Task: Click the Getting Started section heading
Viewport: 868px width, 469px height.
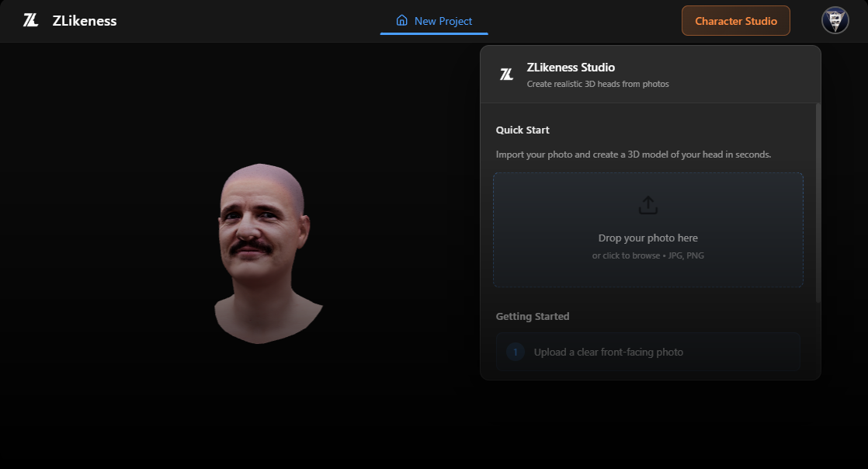Action: click(533, 316)
